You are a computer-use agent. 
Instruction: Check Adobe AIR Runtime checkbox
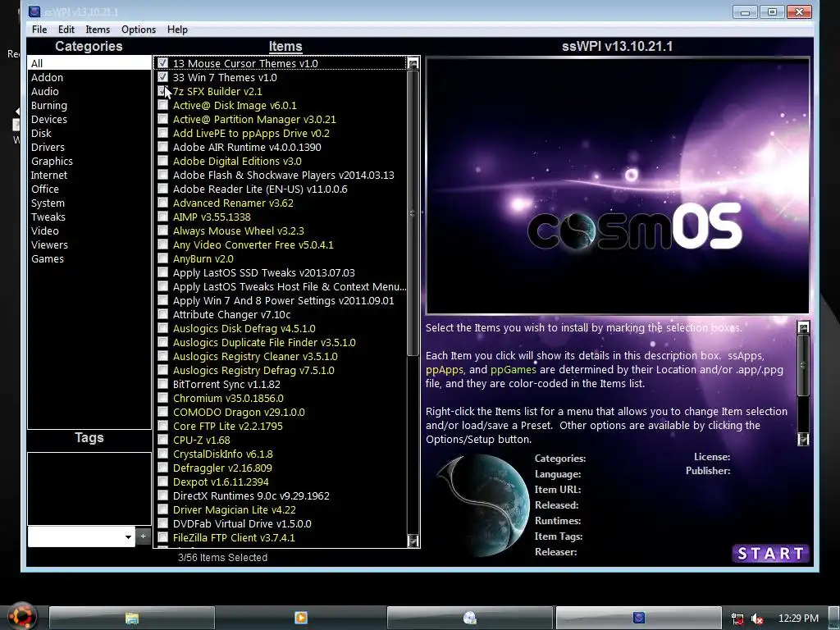click(x=163, y=146)
